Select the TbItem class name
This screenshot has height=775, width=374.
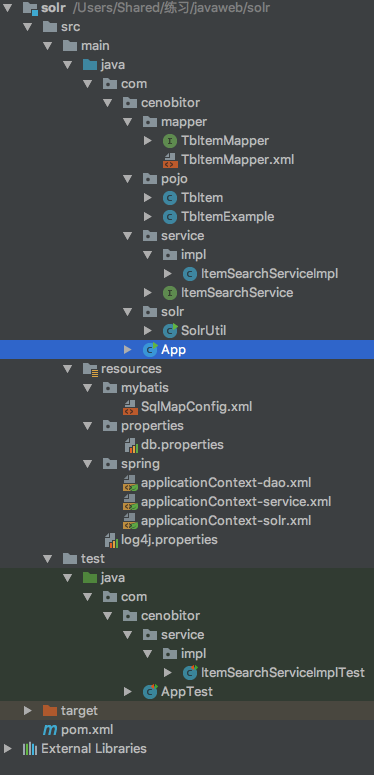[x=202, y=198]
